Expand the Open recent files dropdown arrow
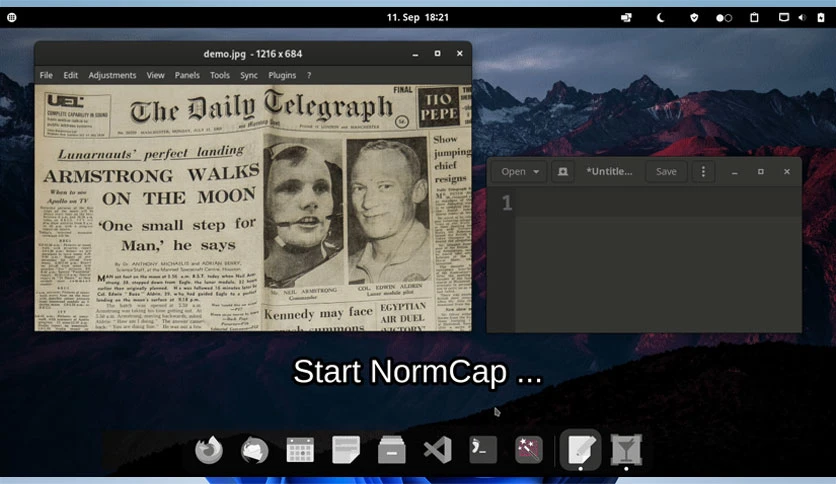Screen dimensions: 836x484 pyautogui.click(x=536, y=172)
